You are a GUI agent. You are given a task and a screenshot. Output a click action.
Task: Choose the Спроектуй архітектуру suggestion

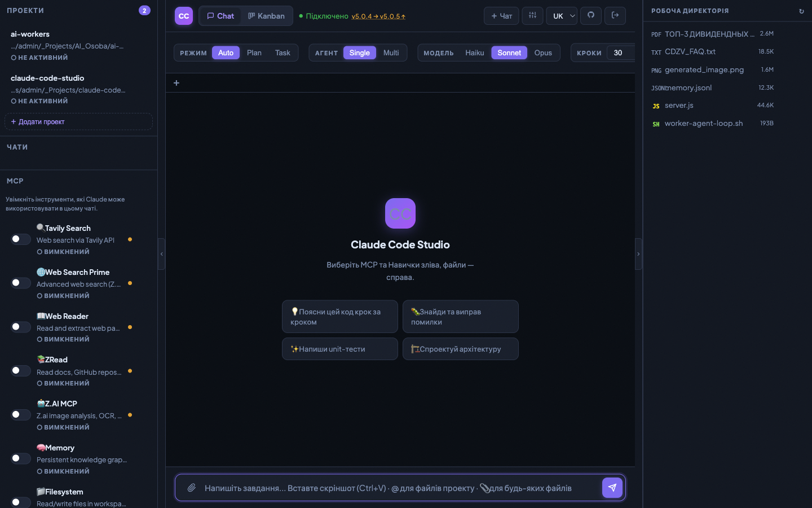click(461, 349)
